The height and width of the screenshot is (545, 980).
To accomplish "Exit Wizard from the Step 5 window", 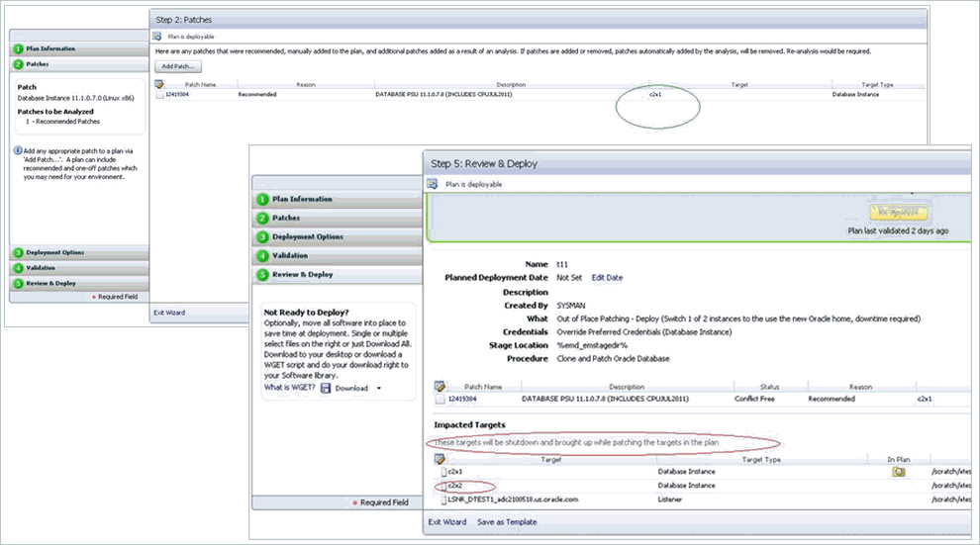I will [x=446, y=522].
